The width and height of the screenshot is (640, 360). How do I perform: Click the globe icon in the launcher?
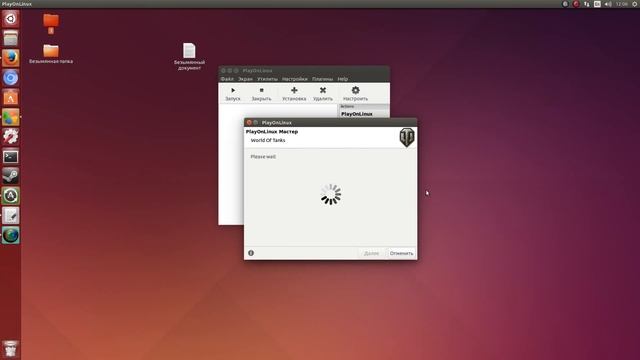[11, 236]
